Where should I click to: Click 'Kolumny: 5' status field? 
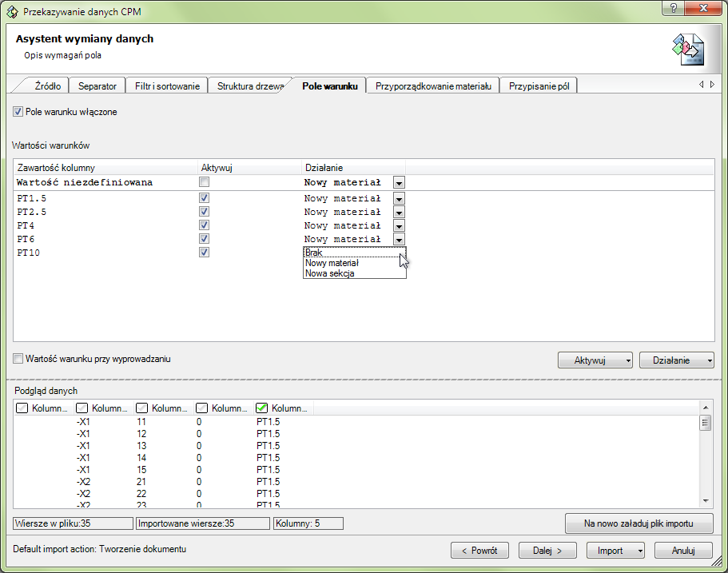click(x=308, y=523)
